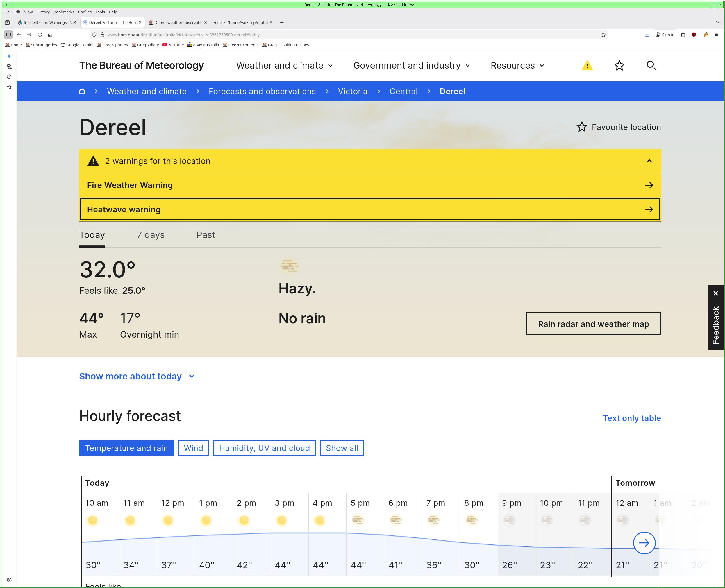Select the Wind hourly forecast filter
Screen dimensions: 725x588
pos(193,448)
